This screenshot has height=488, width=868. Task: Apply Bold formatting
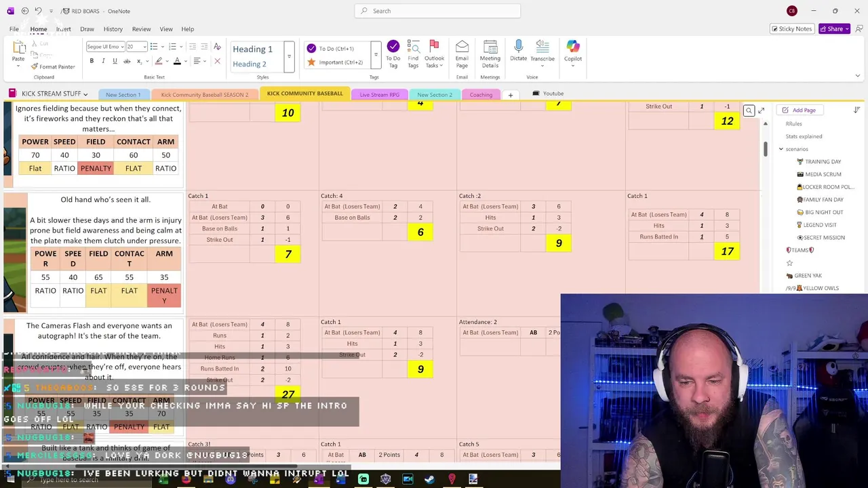92,61
